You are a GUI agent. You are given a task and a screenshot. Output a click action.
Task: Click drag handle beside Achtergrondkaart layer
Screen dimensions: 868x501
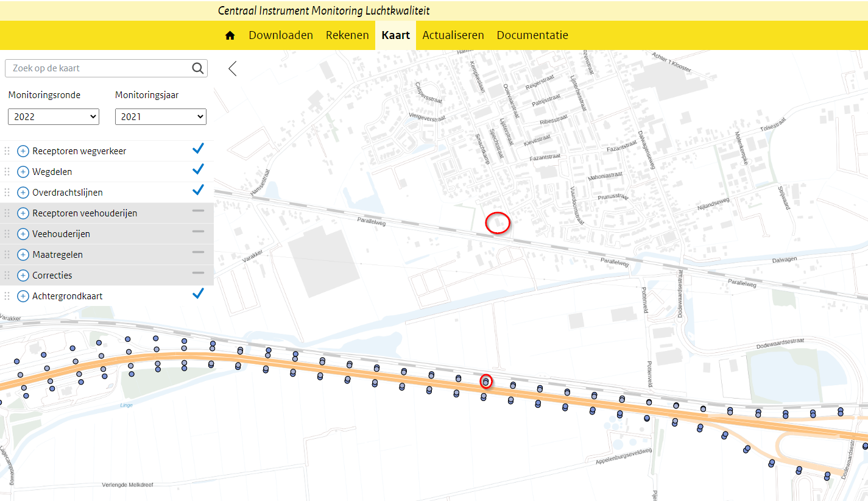(7, 296)
